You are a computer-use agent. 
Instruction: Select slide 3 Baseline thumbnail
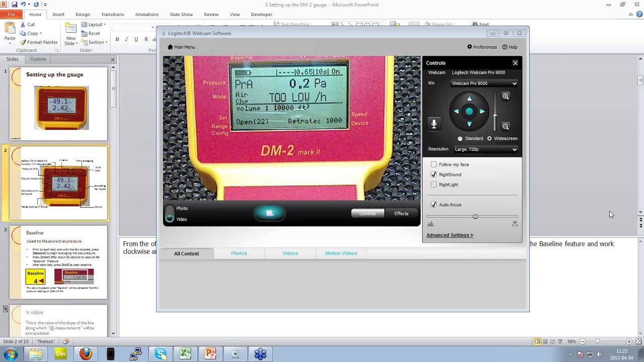[58, 262]
